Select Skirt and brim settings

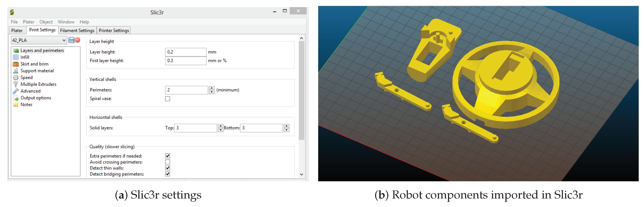pos(34,64)
